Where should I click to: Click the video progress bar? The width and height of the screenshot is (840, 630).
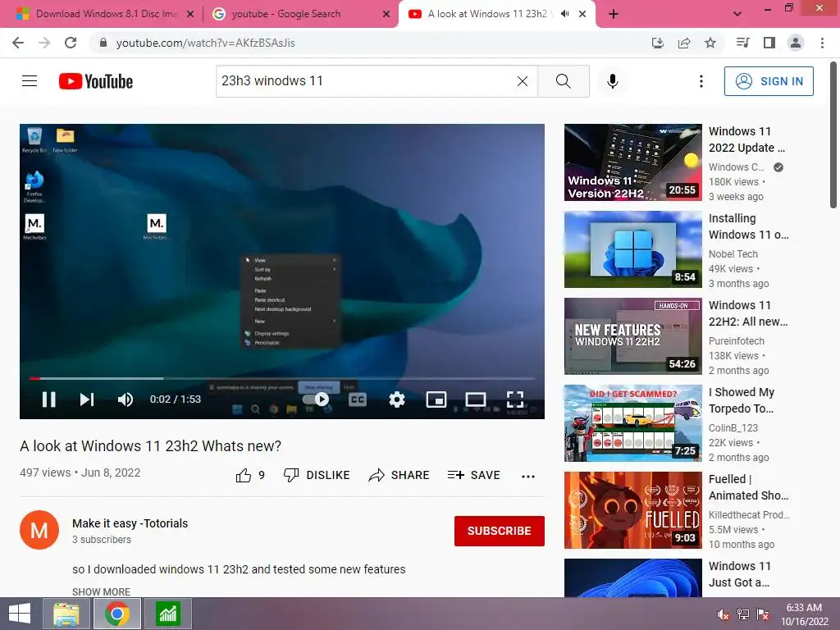(x=282, y=379)
